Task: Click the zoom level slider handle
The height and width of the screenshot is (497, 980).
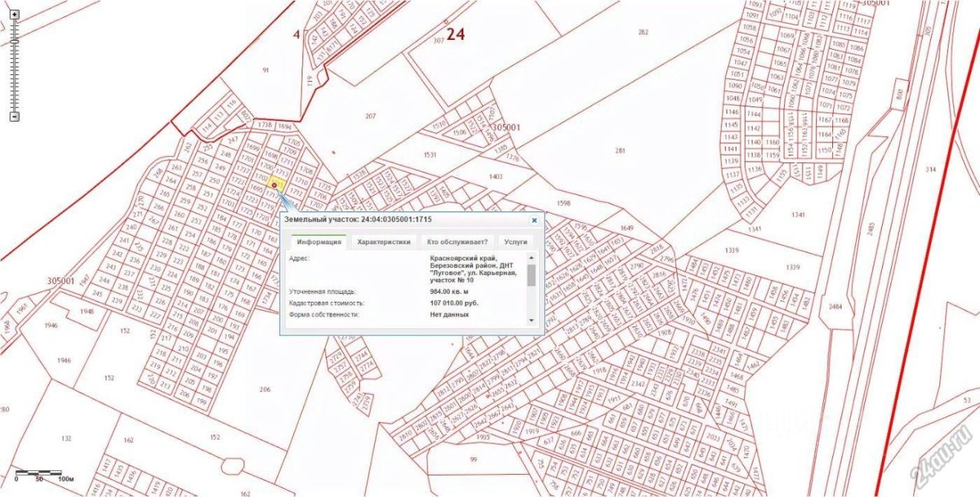Action: click(14, 41)
